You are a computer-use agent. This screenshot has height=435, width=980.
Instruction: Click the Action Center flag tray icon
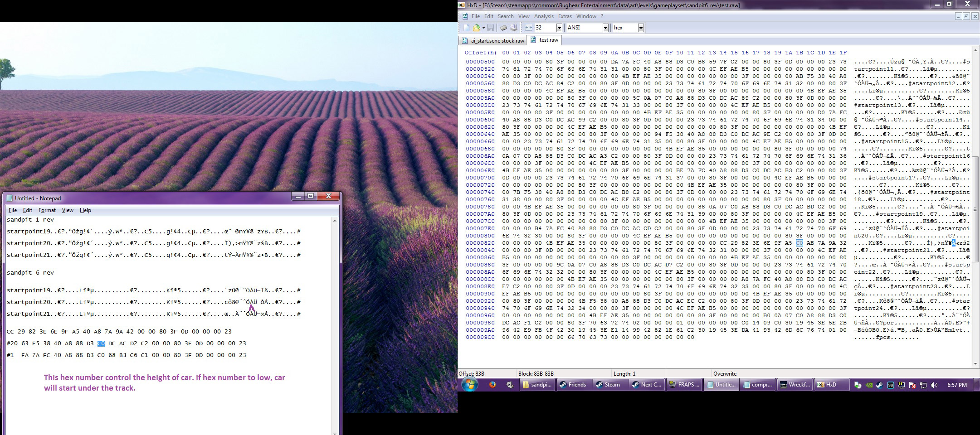(x=912, y=385)
